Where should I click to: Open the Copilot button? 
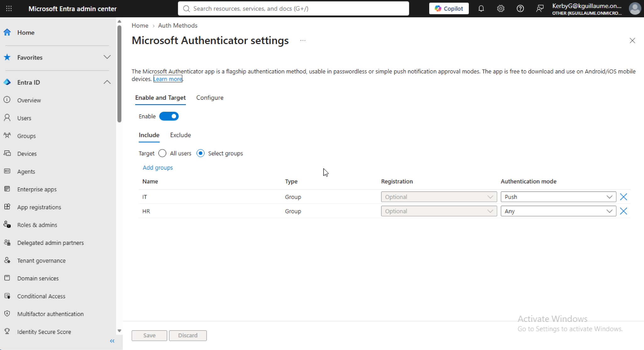(x=449, y=8)
